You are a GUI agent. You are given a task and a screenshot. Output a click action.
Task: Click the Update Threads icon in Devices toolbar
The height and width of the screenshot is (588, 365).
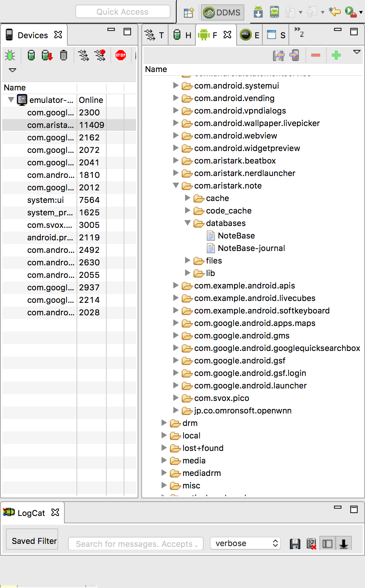[x=84, y=55]
